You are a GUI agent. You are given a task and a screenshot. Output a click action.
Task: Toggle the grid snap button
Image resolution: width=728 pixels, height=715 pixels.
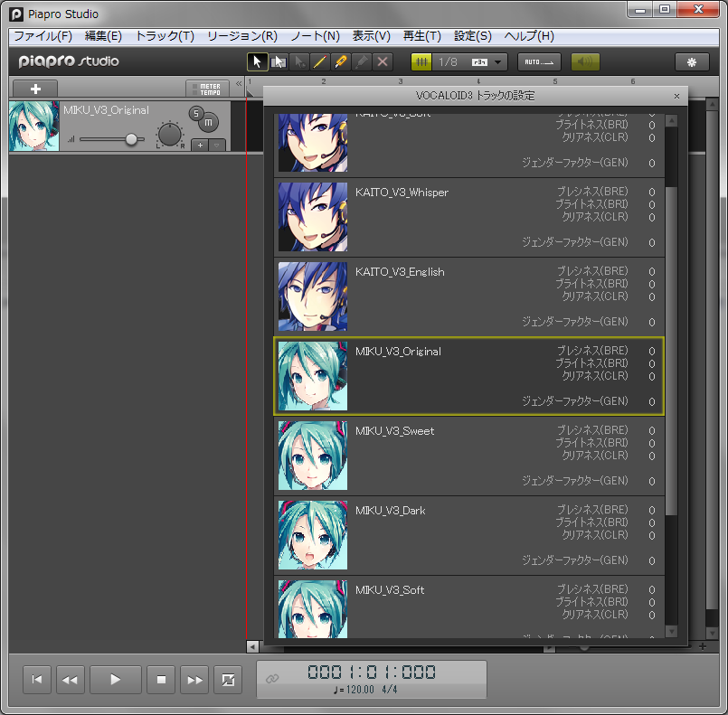tap(421, 61)
